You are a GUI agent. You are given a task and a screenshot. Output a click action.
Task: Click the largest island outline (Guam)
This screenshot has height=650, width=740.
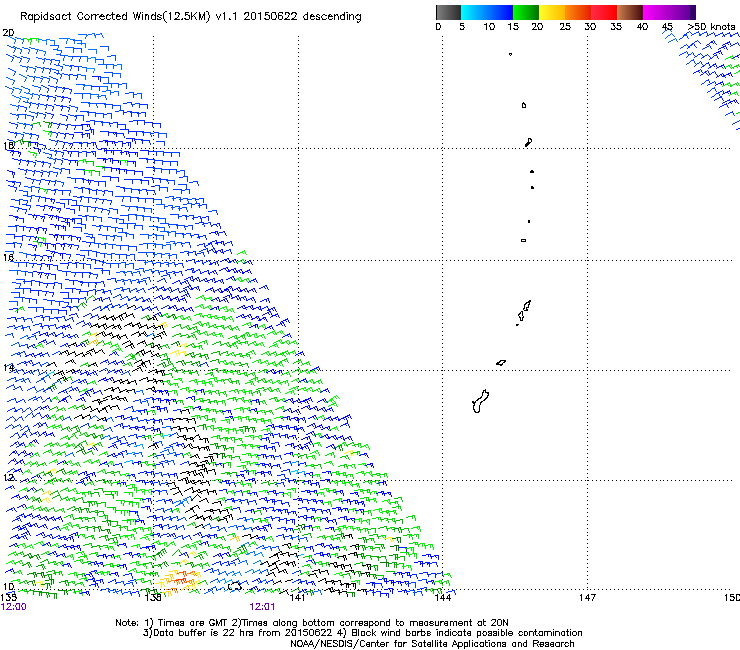480,402
